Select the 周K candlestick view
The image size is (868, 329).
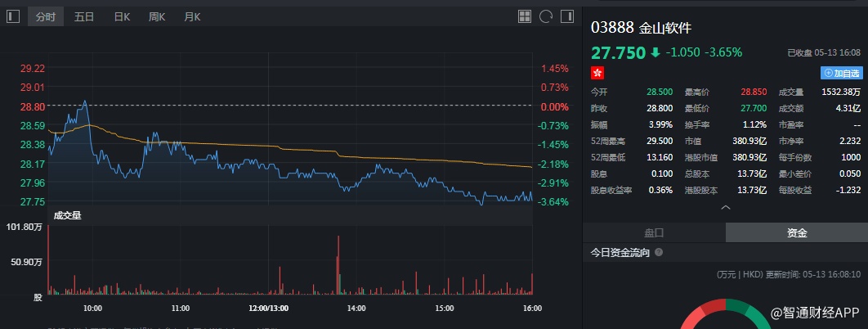pyautogui.click(x=157, y=16)
